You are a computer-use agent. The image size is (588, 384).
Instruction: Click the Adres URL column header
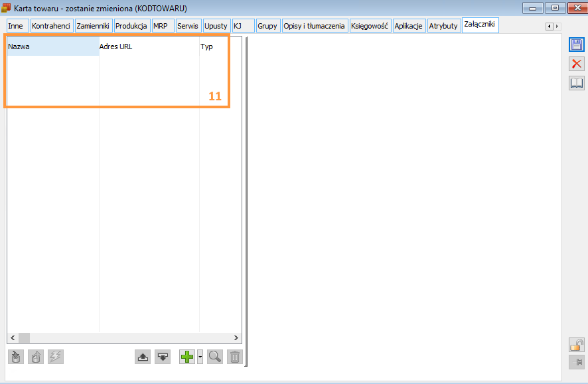(149, 47)
